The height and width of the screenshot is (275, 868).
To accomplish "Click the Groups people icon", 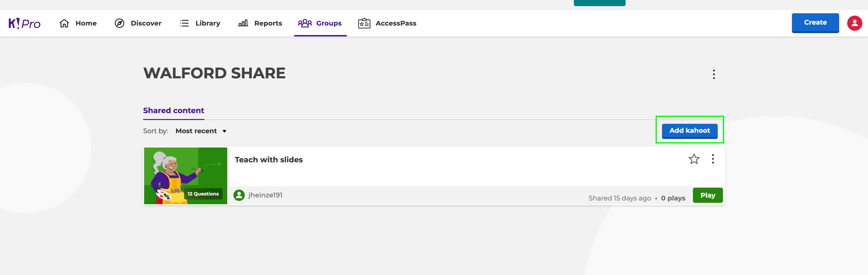I will click(x=305, y=23).
